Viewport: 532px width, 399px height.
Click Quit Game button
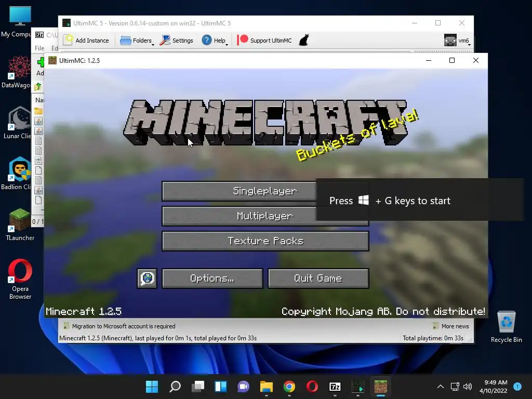(x=318, y=278)
